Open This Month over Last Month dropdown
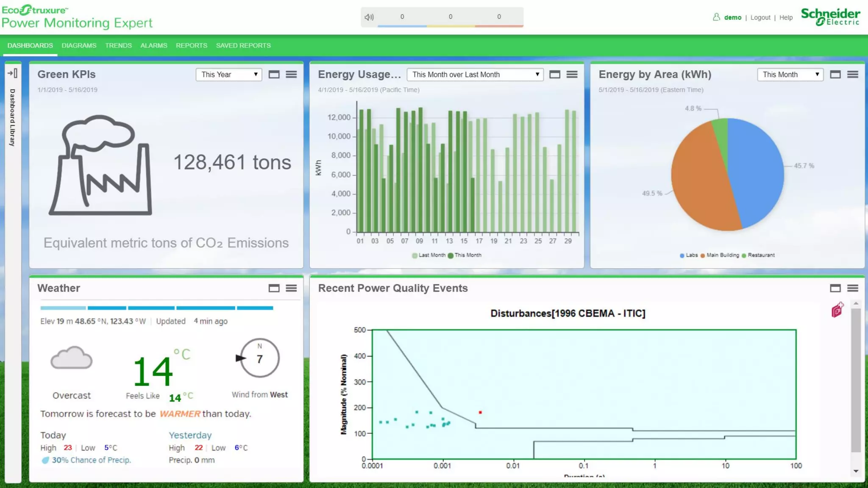The width and height of the screenshot is (868, 488). (475, 75)
